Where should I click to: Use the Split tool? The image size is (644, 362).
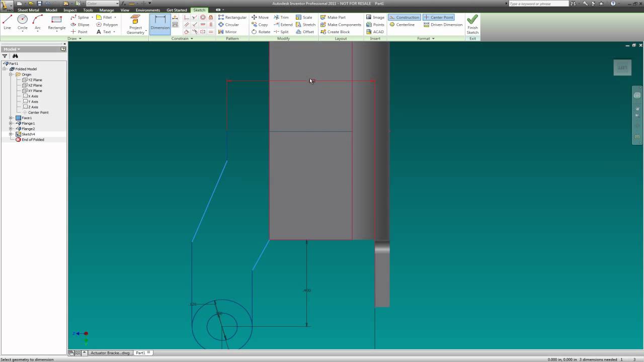tap(281, 32)
